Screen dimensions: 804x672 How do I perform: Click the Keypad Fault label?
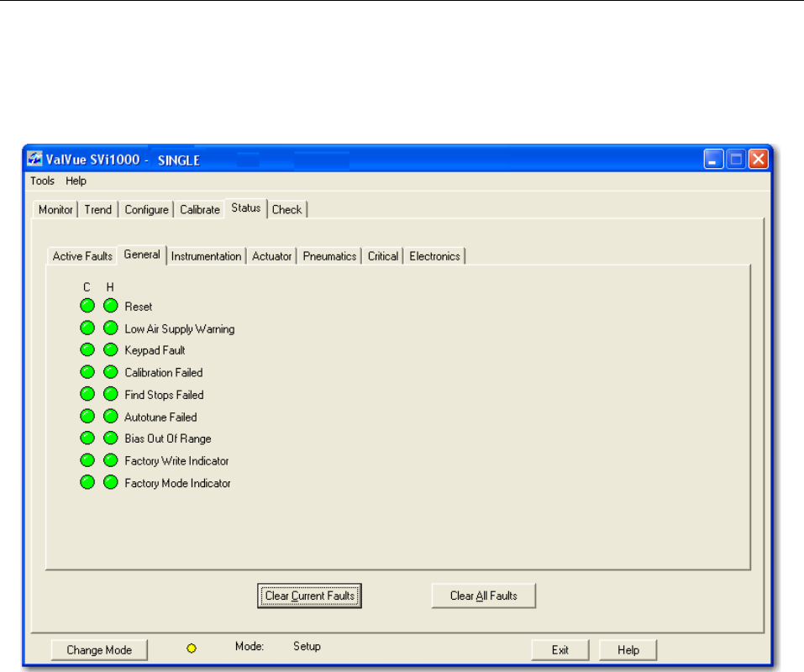click(155, 350)
